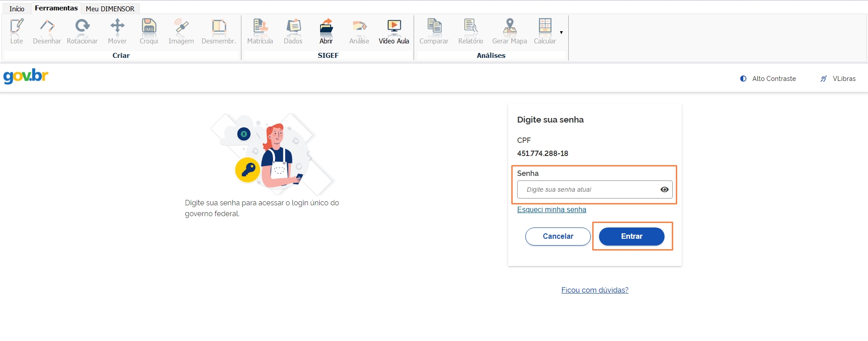Activate the Rotacionar tool
This screenshot has height=341, width=868.
[82, 31]
